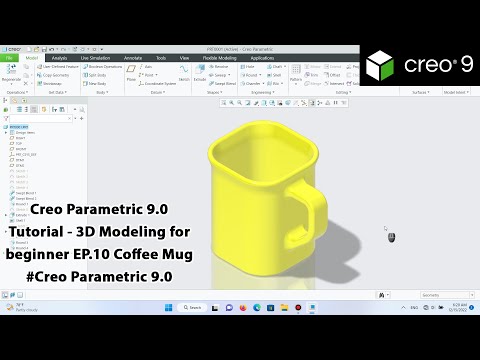Expand the Get Data group dropdown

[x=58, y=92]
